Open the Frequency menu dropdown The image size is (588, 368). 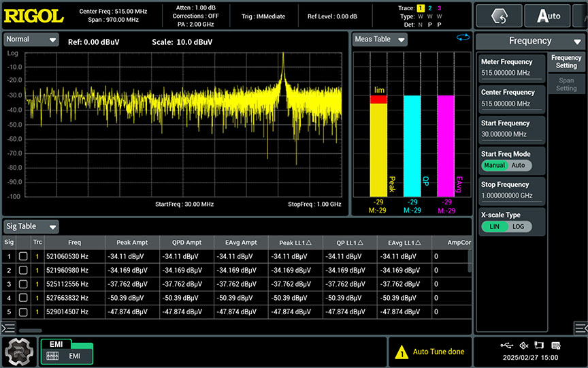point(530,41)
